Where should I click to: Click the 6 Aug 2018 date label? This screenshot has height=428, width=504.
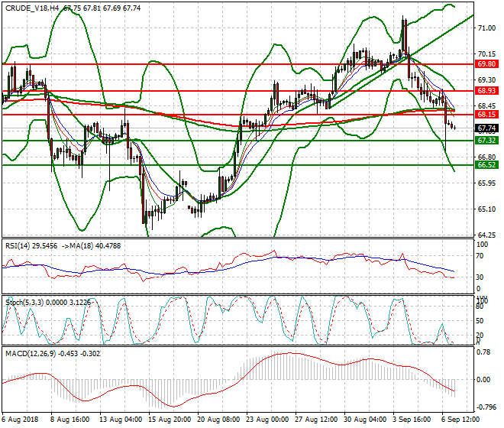click(x=20, y=420)
